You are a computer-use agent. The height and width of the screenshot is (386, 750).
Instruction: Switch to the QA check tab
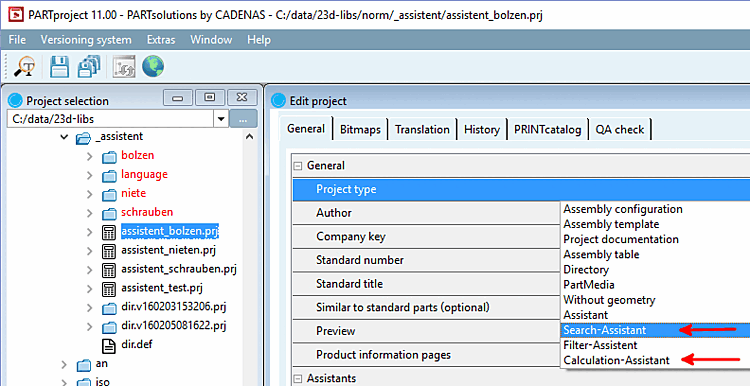[619, 130]
